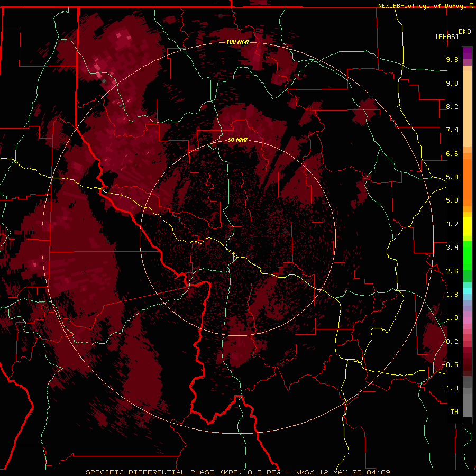The image size is (476, 476).
Task: Pick the purple color at the top of the color bar
Action: point(467,53)
